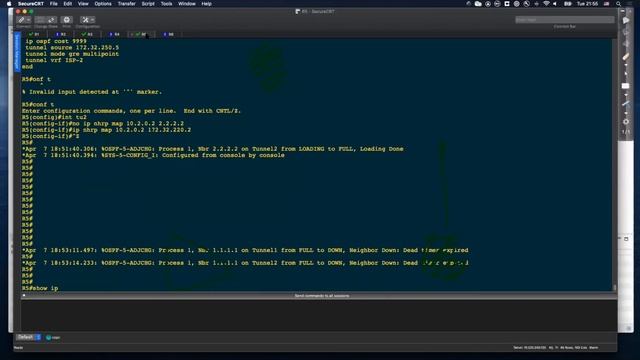Image resolution: width=640 pixels, height=360 pixels.
Task: Click the Connect toolbar icon
Action: [21, 20]
